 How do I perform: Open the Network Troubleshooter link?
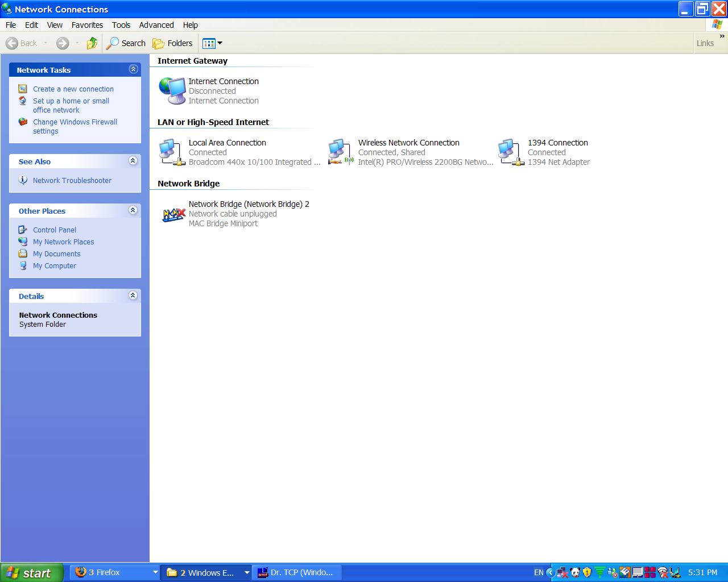72,181
